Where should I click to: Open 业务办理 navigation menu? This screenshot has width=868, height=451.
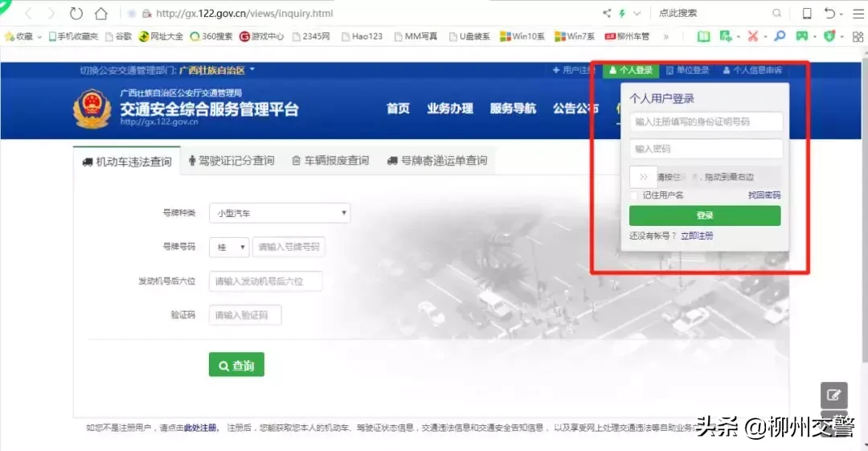450,109
